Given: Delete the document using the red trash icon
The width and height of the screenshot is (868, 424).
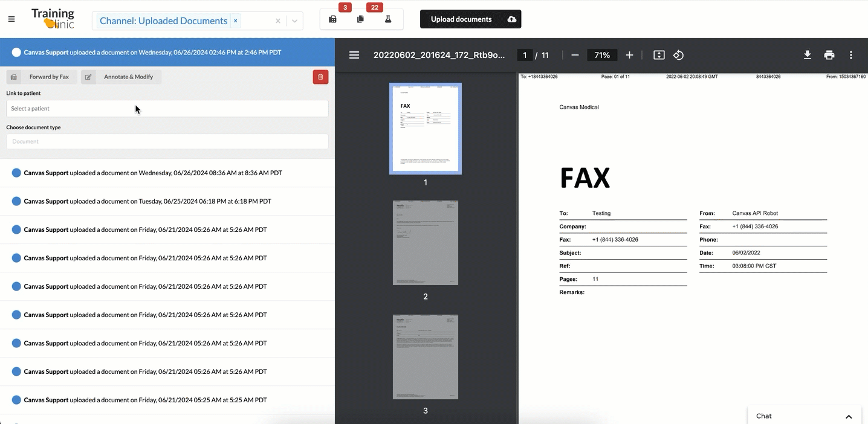Looking at the screenshot, I should pyautogui.click(x=320, y=77).
